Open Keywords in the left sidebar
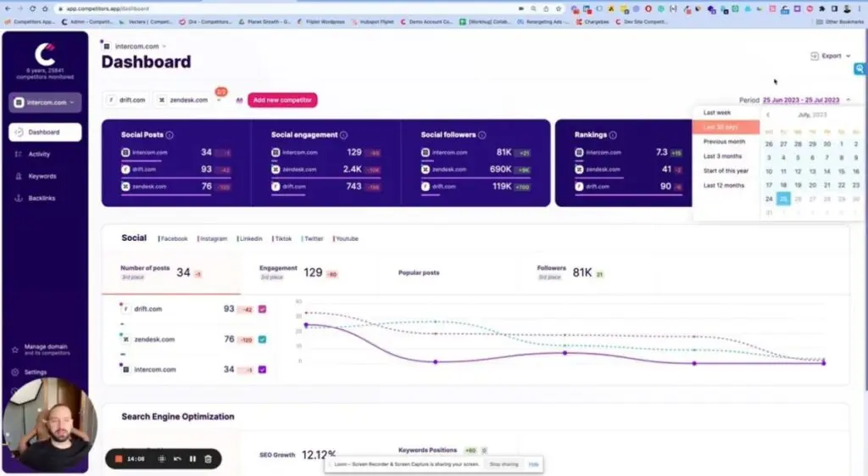 click(x=42, y=176)
